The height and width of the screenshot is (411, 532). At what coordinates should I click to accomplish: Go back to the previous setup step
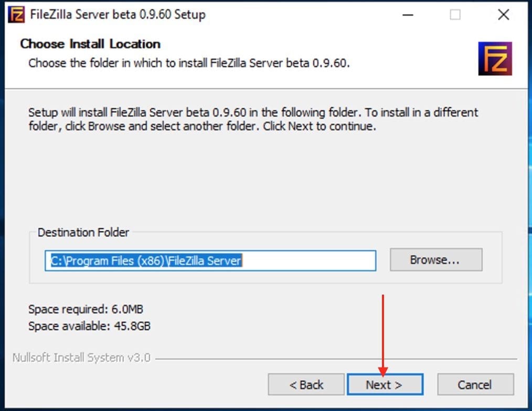tap(306, 384)
